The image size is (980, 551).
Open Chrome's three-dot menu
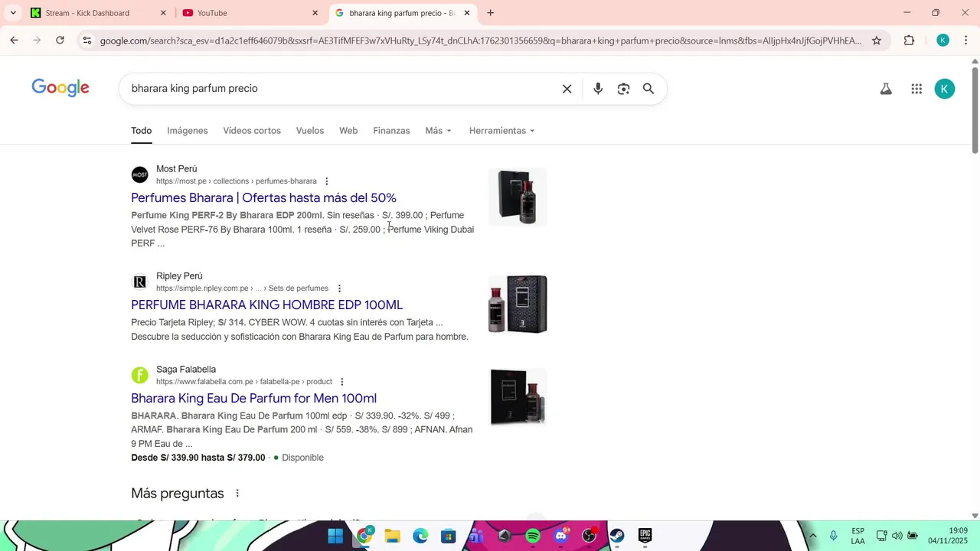(x=966, y=41)
